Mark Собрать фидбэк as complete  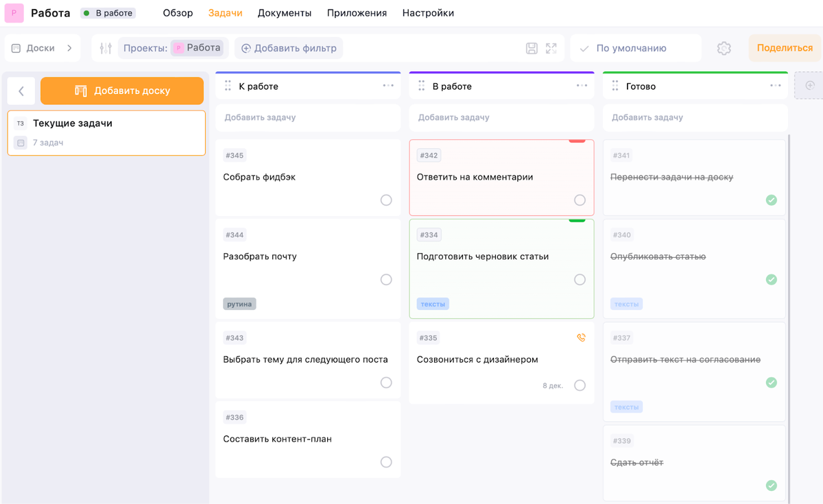(386, 200)
